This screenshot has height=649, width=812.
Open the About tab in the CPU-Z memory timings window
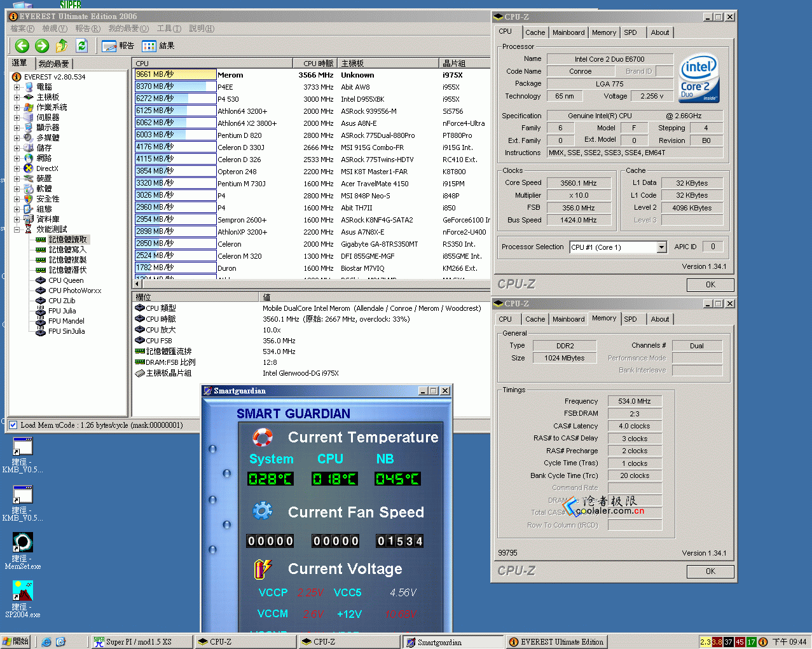click(x=659, y=319)
